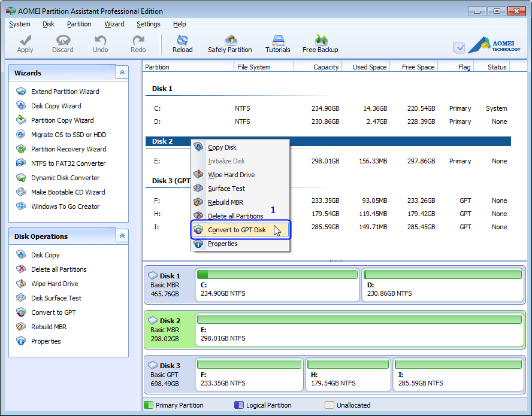The height and width of the screenshot is (416, 532).
Task: Start the Disk Surface Test operation
Action: point(56,297)
